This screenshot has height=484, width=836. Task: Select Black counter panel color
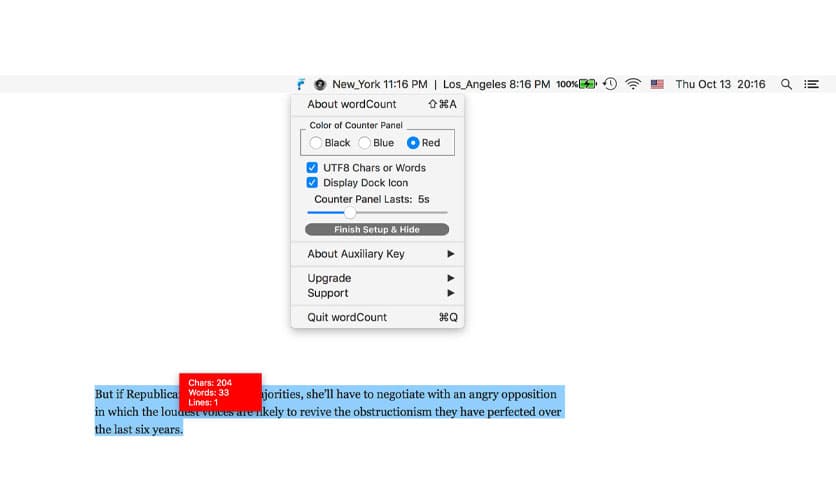tap(316, 143)
